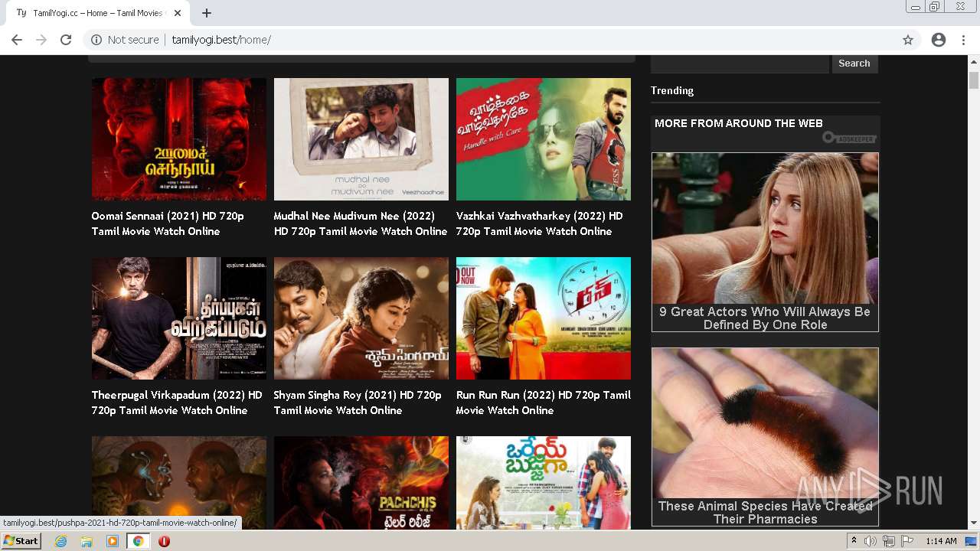Screen dimensions: 980x551
Task: Switch to Chrome taskbar icon
Action: pyautogui.click(x=138, y=541)
